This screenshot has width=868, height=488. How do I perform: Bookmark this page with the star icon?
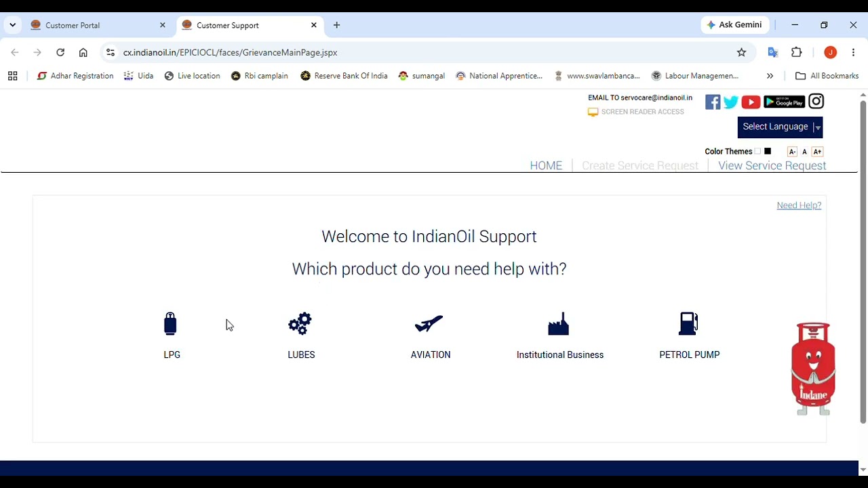click(742, 52)
